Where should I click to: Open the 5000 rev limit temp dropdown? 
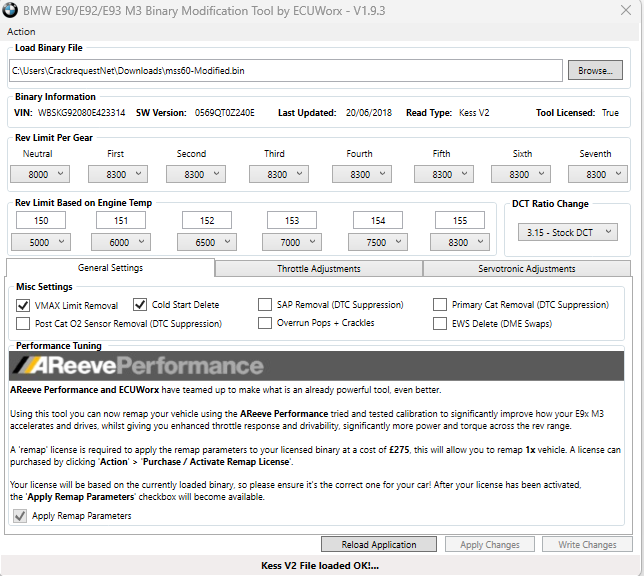[40, 242]
